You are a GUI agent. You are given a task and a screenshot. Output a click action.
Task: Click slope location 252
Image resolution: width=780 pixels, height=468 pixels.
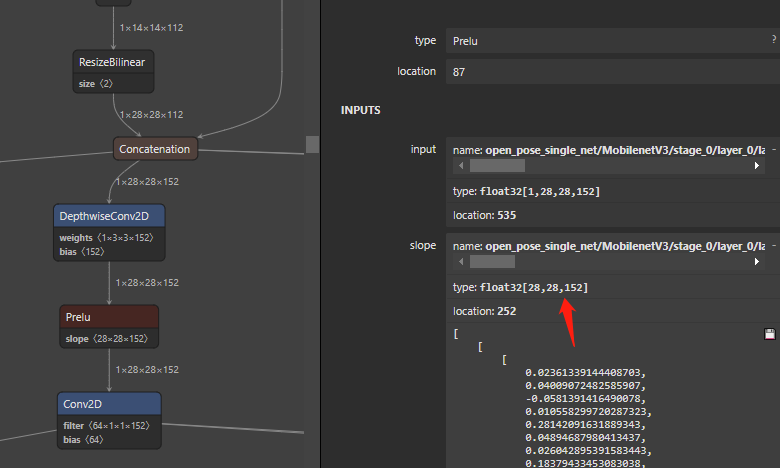tap(485, 311)
